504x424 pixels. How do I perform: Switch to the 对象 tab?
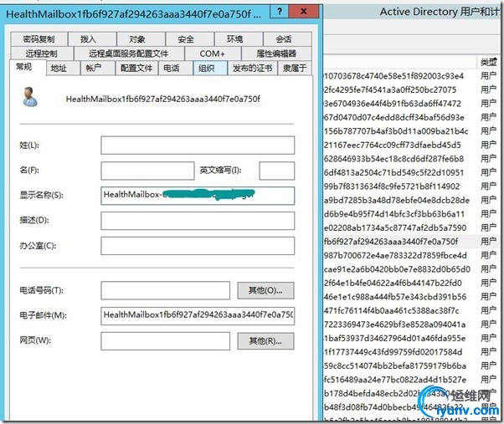pos(141,39)
